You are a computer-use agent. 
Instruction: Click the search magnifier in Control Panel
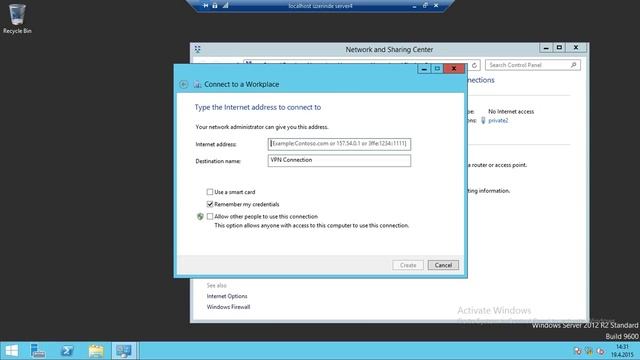click(x=573, y=65)
